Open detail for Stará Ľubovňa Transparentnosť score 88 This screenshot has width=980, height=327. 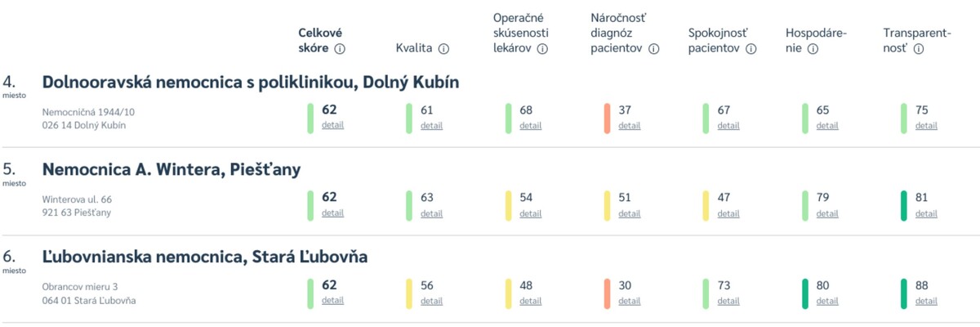tap(926, 301)
